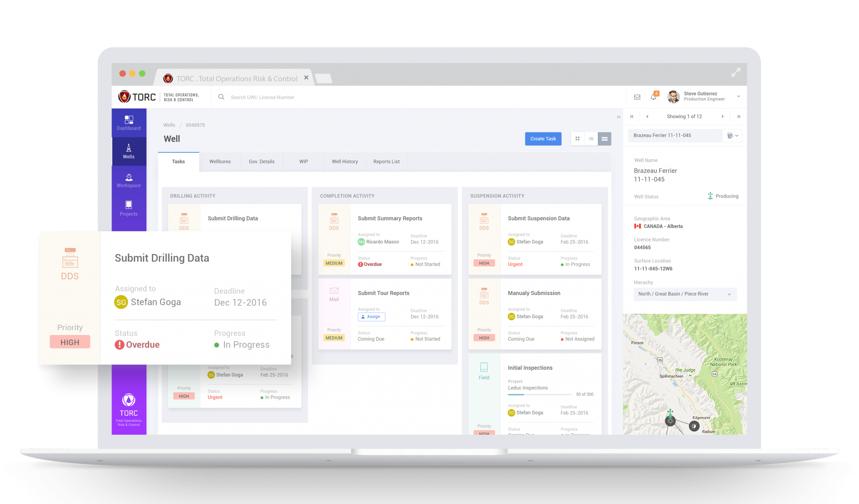Open the Reports List tab
The height and width of the screenshot is (504, 859).
pos(386,161)
